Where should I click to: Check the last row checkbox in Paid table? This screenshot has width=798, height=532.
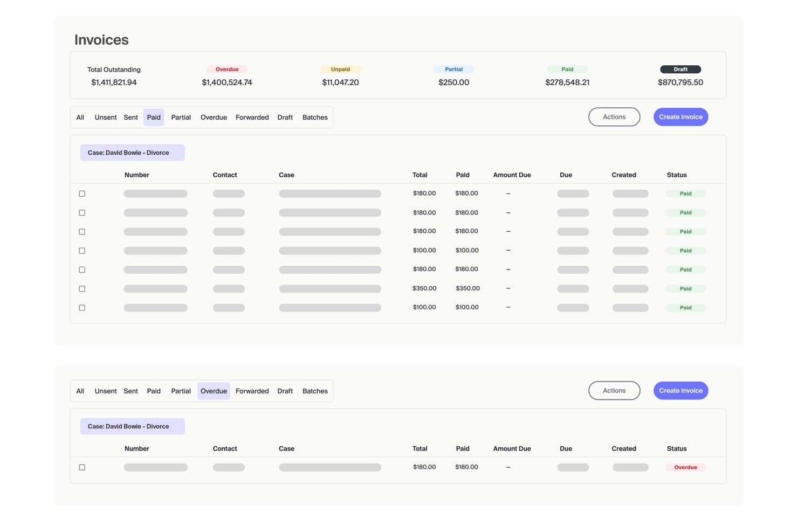click(82, 308)
